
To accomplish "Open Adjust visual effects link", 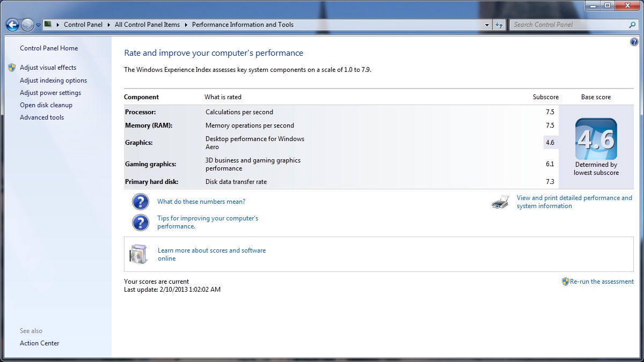I will (48, 68).
